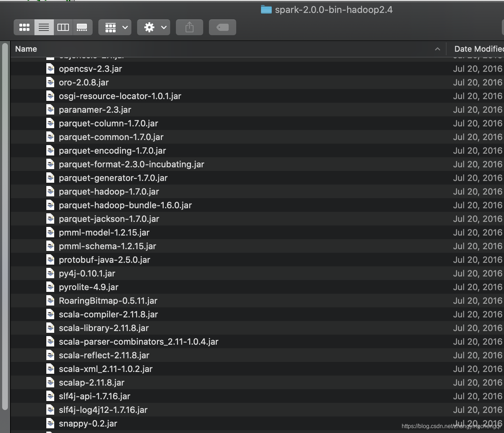Click the file name protobuf-java-2.5.0.jar
Image resolution: width=504 pixels, height=433 pixels.
(x=104, y=260)
